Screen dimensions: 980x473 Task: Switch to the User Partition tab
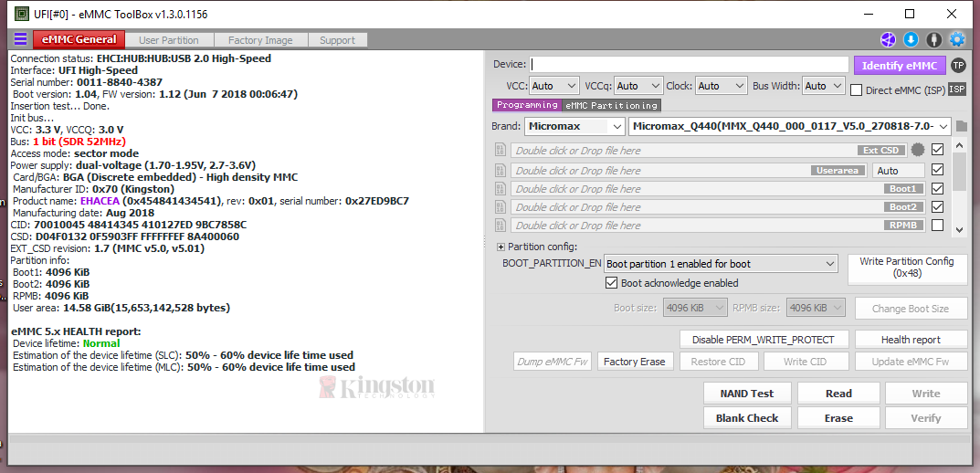point(169,40)
